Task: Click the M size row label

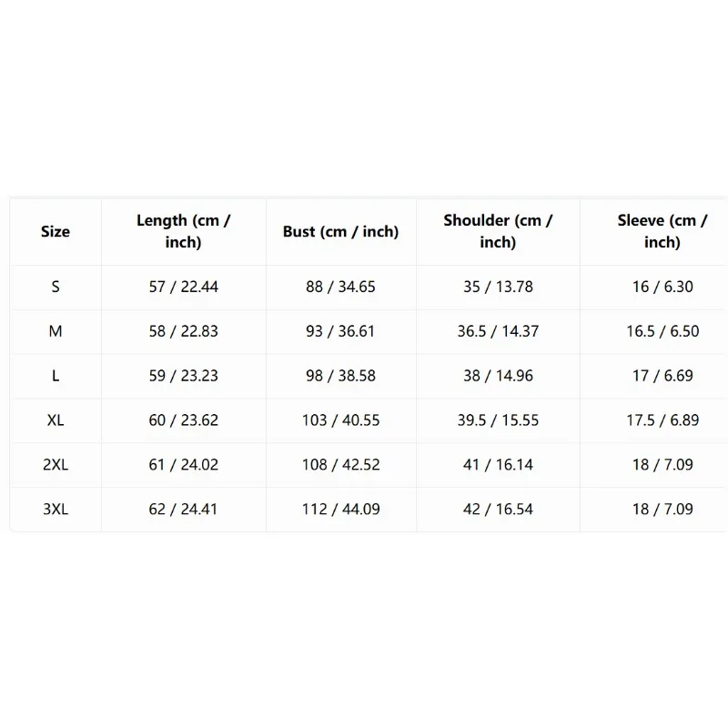Action: coord(56,331)
